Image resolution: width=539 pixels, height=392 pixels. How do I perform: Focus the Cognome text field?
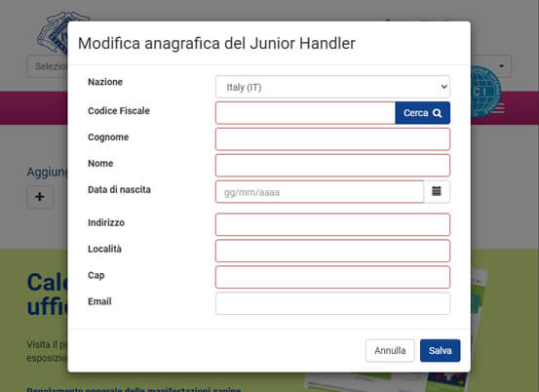[x=332, y=138]
